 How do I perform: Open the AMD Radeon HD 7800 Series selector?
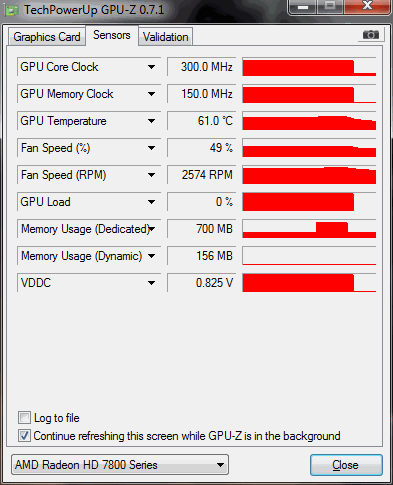(120, 465)
